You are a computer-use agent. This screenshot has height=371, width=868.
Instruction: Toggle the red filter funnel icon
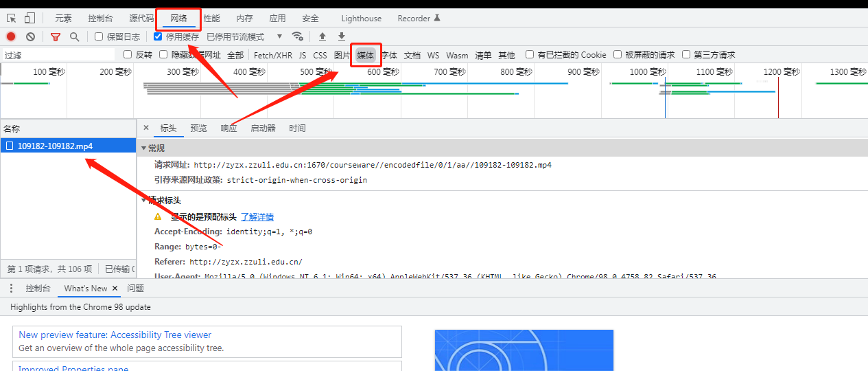pyautogui.click(x=56, y=36)
